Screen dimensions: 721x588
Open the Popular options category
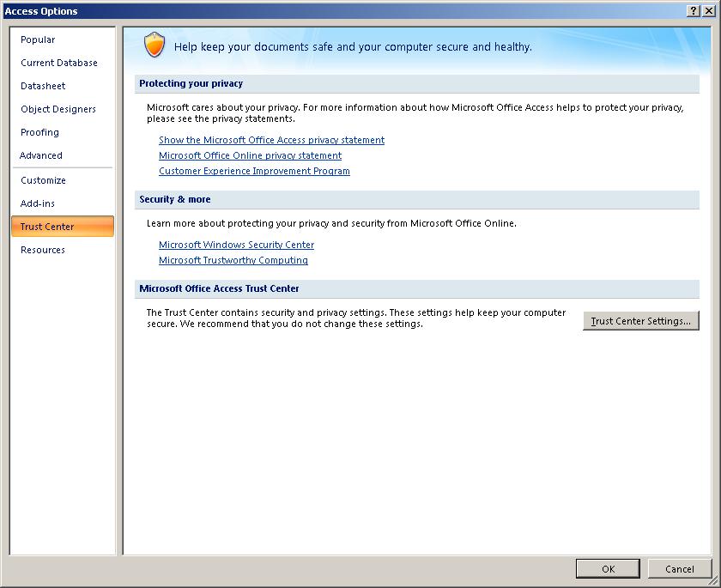coord(38,39)
